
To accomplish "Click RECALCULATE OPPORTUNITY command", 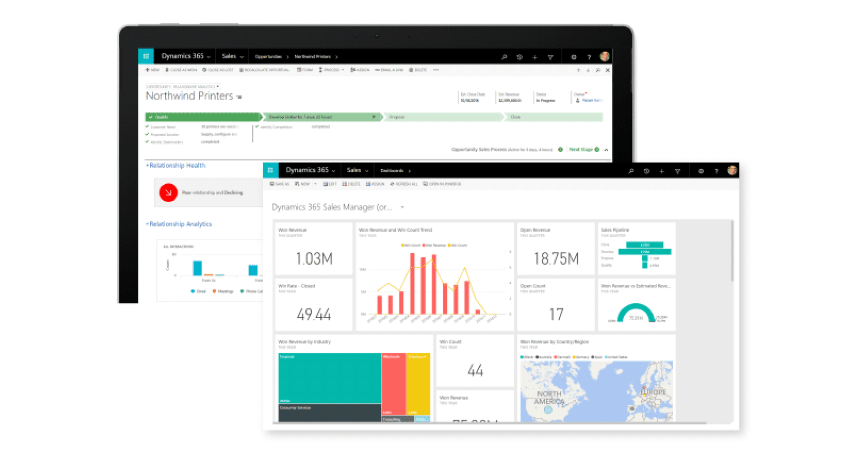I will pos(265,70).
